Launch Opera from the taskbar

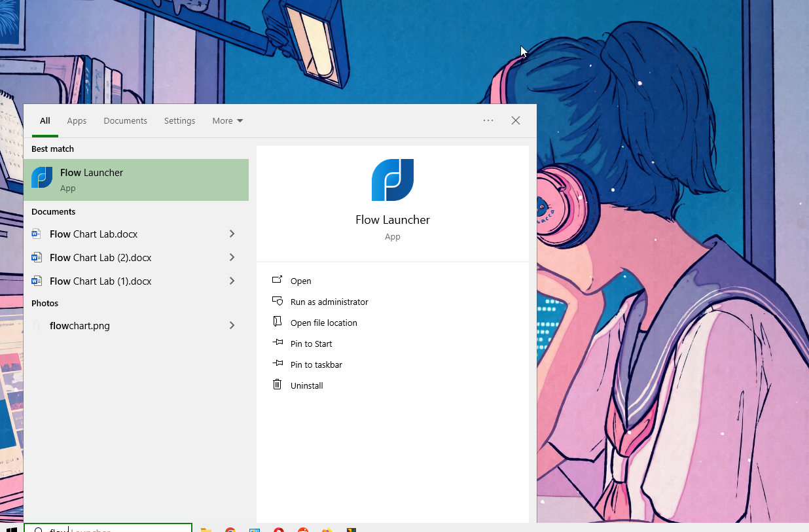tap(278, 530)
